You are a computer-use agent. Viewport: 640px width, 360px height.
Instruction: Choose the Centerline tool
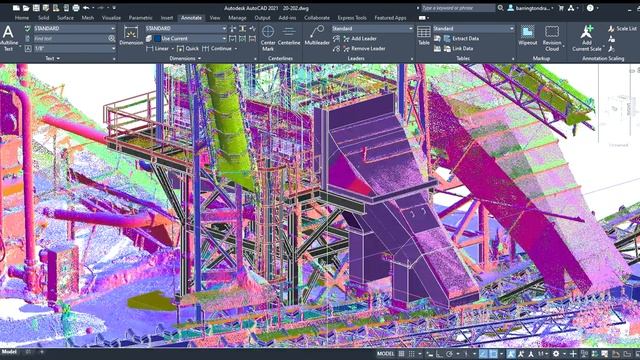(x=289, y=36)
